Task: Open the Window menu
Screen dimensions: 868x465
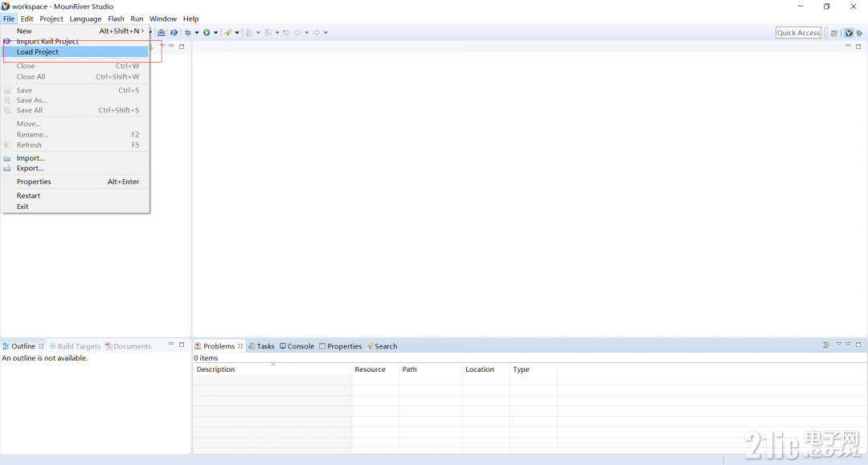Action: (x=162, y=18)
